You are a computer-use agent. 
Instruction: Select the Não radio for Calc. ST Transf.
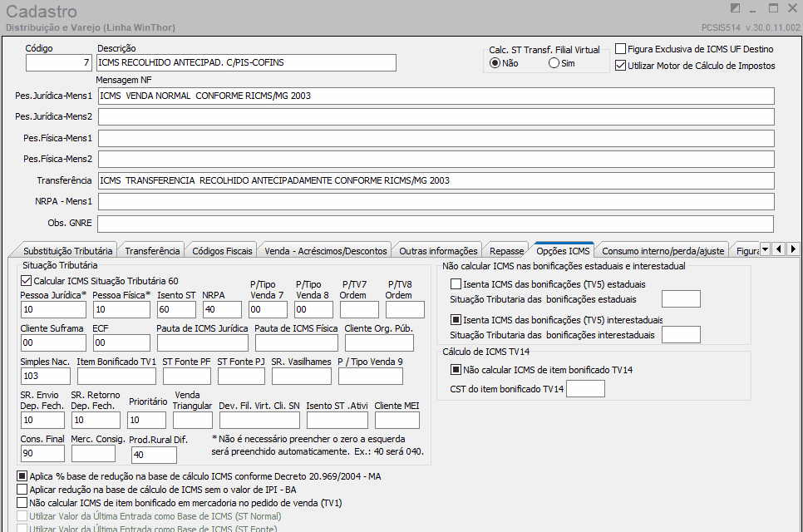pos(495,63)
